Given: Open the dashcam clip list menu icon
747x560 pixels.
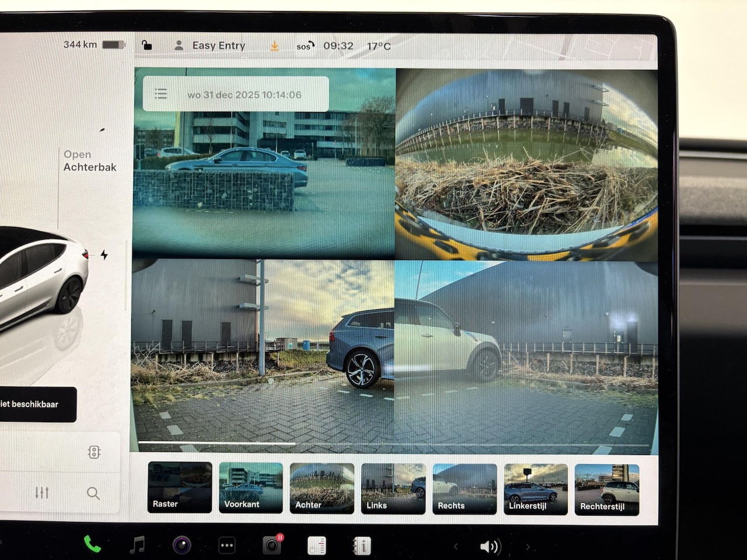Looking at the screenshot, I should pyautogui.click(x=160, y=94).
